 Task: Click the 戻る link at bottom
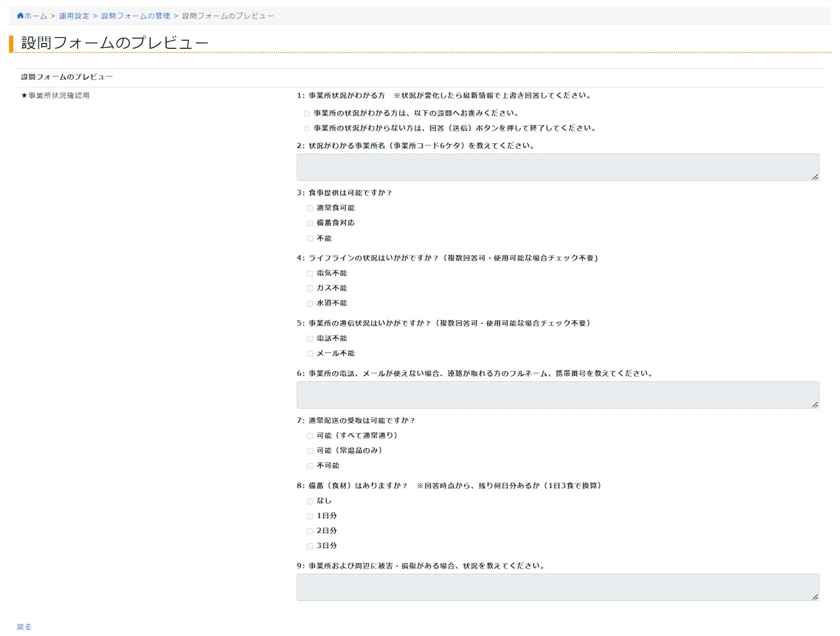click(x=24, y=627)
